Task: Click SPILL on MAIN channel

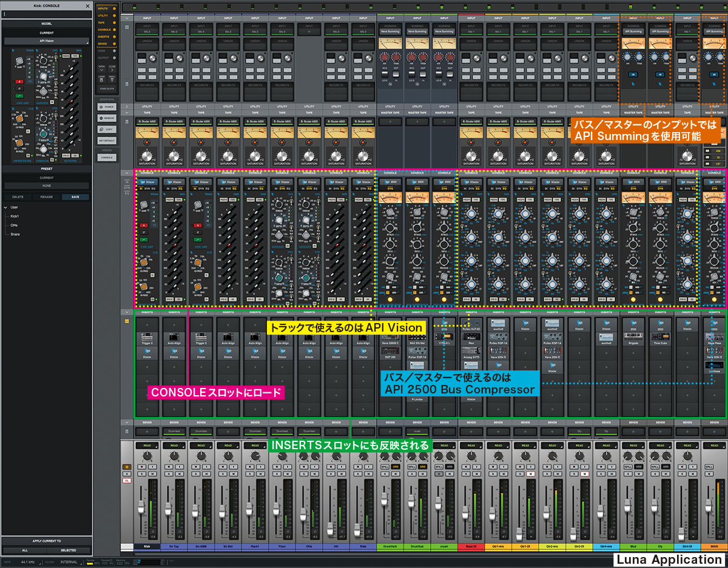Action: click(x=709, y=466)
